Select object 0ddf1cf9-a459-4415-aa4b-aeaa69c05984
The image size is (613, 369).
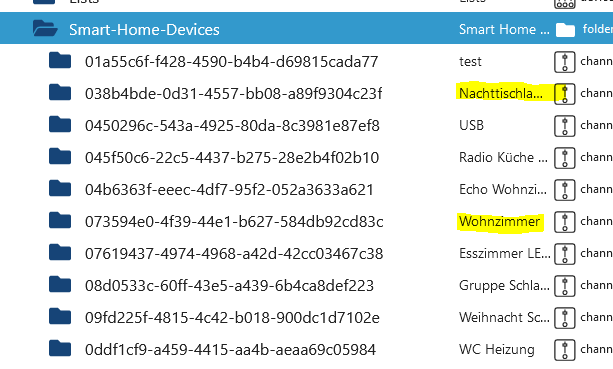point(230,350)
